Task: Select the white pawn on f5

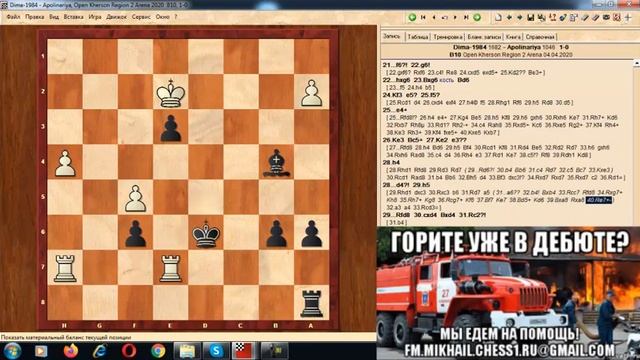Action: (x=136, y=198)
